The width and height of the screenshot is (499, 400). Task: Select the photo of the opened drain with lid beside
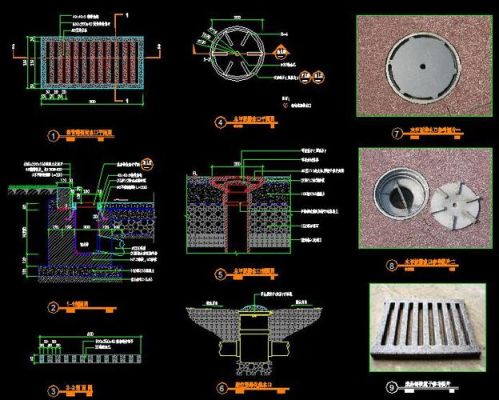(425, 198)
